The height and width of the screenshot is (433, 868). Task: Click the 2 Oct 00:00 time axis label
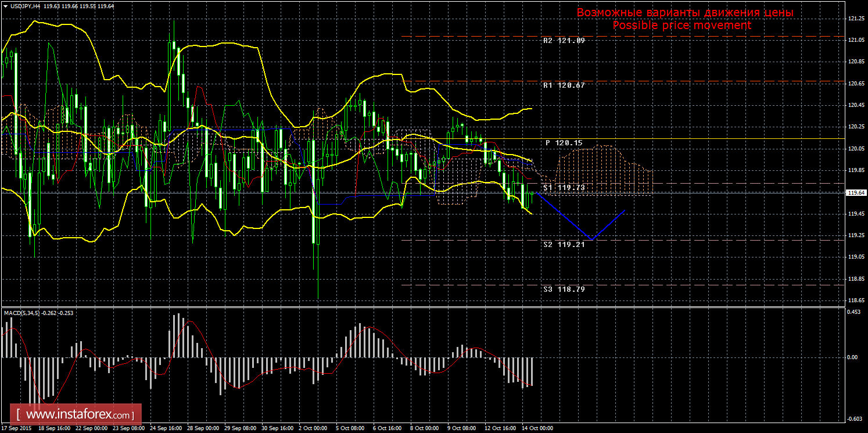click(314, 428)
